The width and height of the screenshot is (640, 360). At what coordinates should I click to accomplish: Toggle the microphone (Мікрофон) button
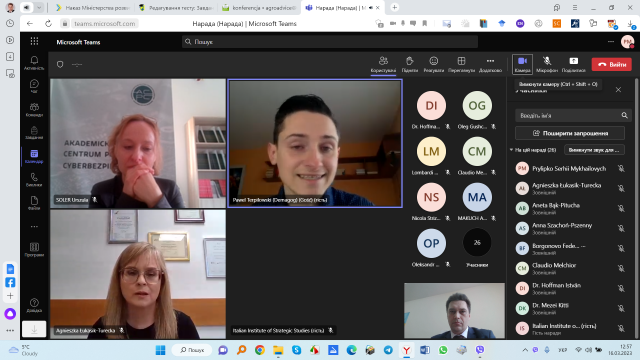(547, 64)
